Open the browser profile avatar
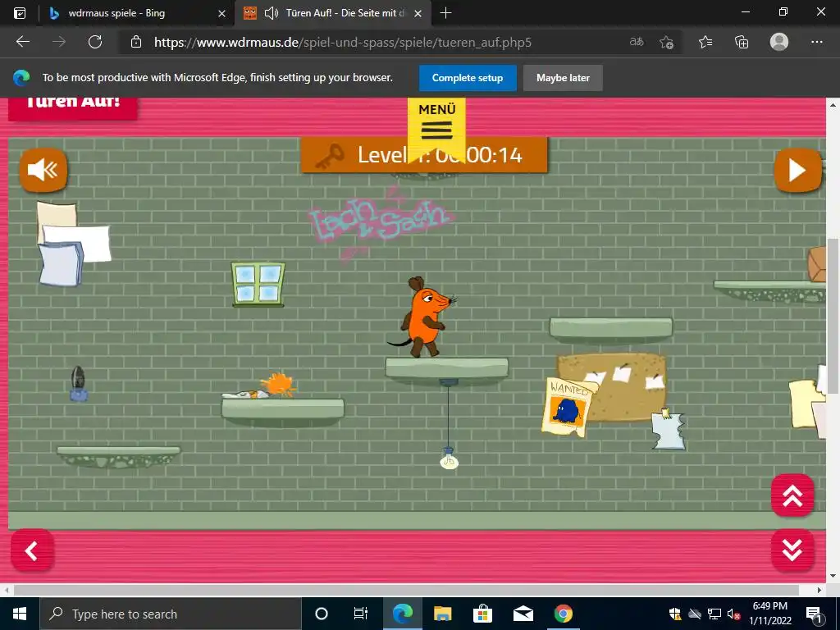The height and width of the screenshot is (630, 840). coord(779,42)
